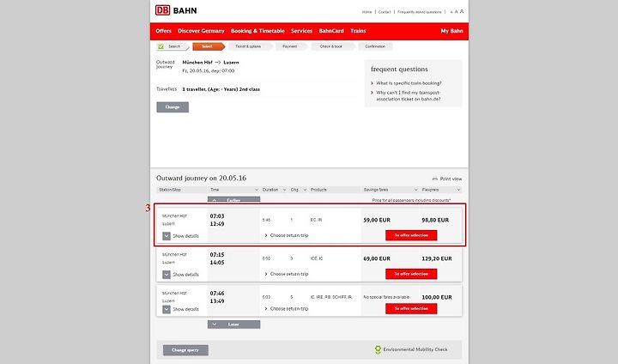This screenshot has width=618, height=364.
Task: Click the Station/Stop column header
Action: pos(170,190)
